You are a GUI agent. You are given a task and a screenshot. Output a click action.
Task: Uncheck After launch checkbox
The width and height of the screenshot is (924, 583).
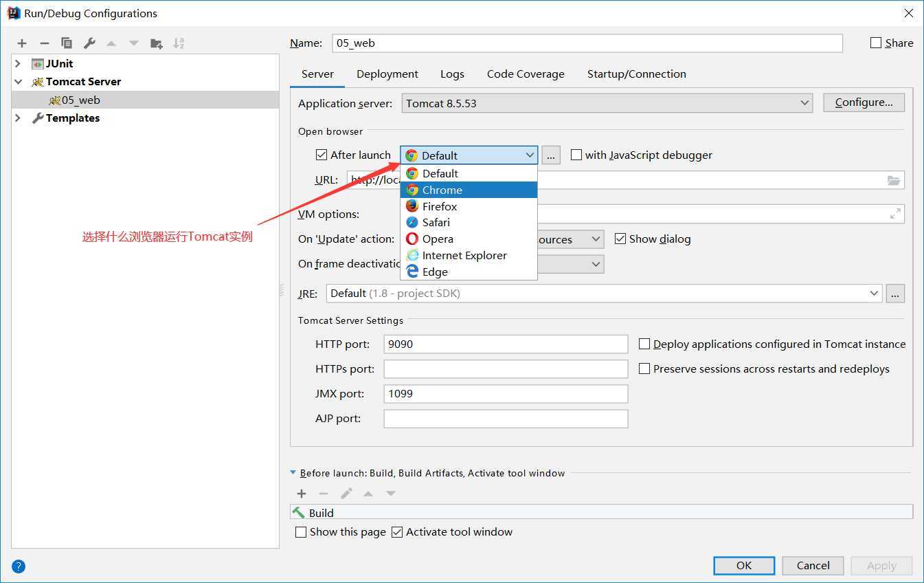pyautogui.click(x=322, y=155)
